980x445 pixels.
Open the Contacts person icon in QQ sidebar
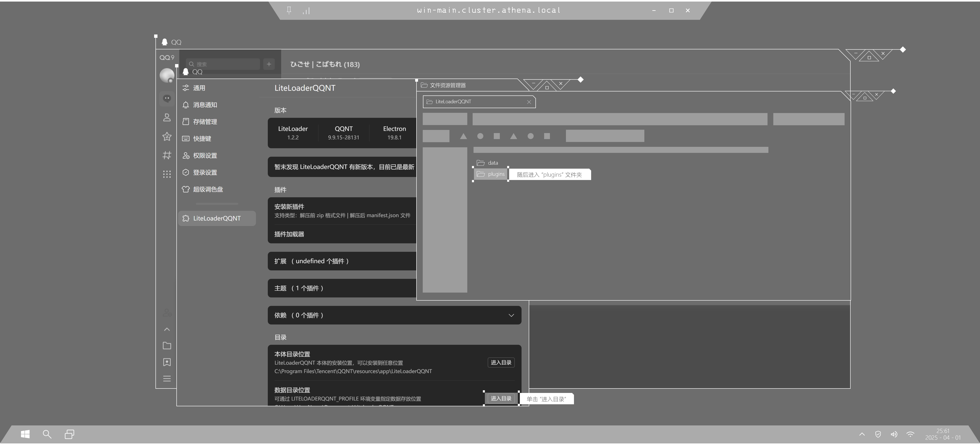click(x=167, y=117)
